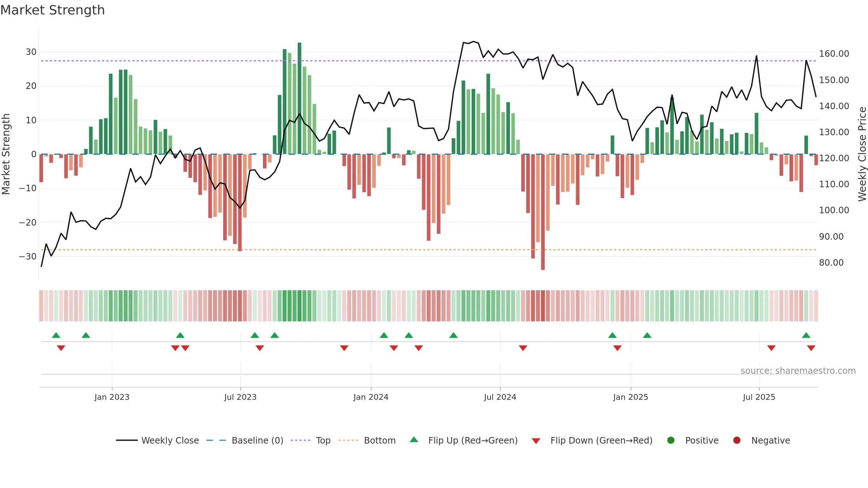868x488 pixels.
Task: Click the Jan 2023 axis label
Action: coord(112,397)
